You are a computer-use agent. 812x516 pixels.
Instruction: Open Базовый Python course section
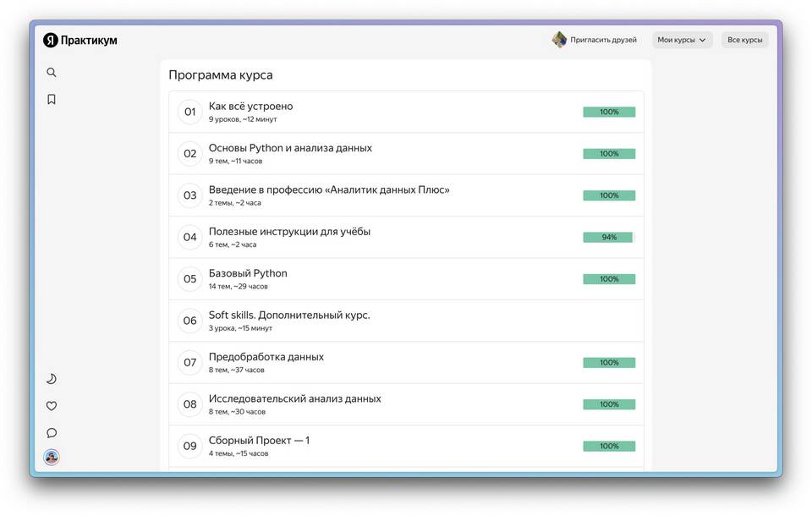(x=248, y=273)
